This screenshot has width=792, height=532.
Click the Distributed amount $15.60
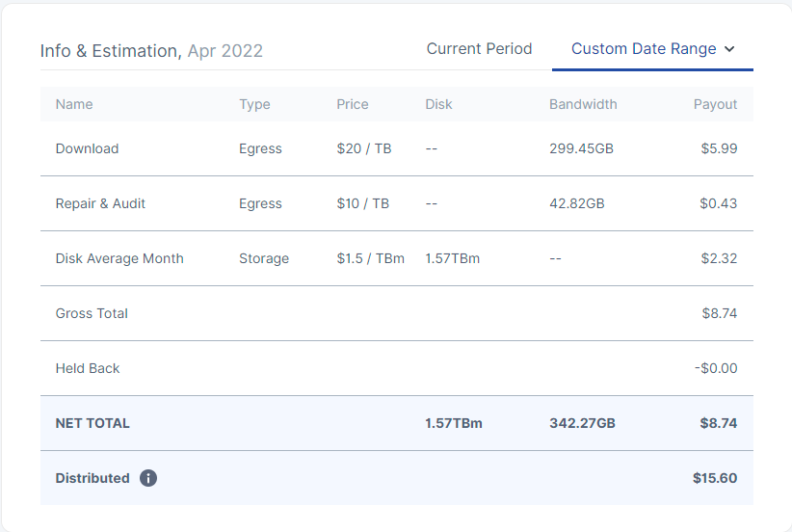pyautogui.click(x=714, y=478)
